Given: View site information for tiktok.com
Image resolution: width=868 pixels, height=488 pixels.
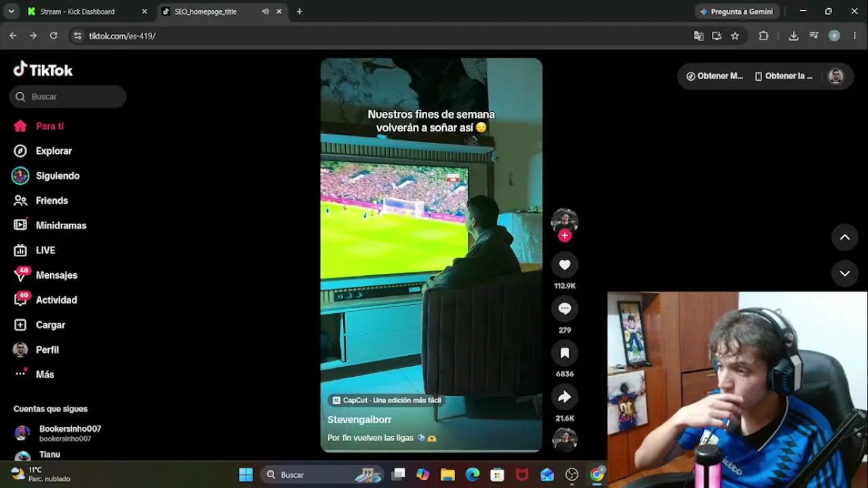Looking at the screenshot, I should pyautogui.click(x=77, y=36).
